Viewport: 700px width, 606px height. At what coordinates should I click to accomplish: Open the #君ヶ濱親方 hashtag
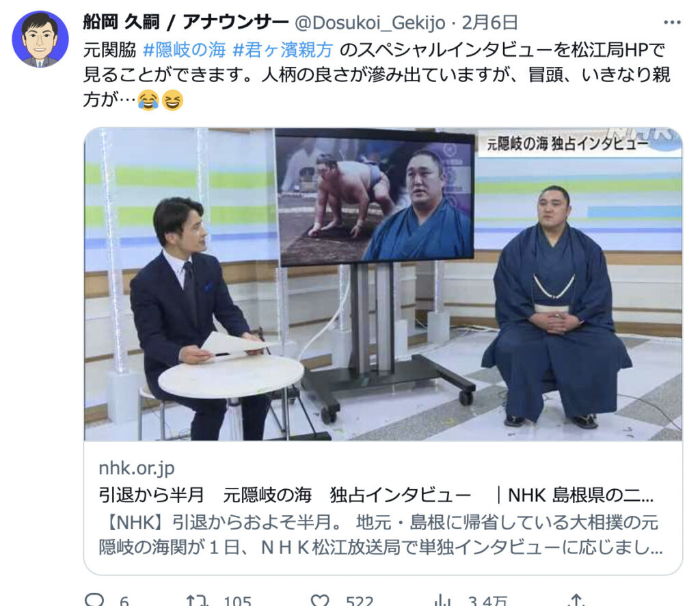282,50
